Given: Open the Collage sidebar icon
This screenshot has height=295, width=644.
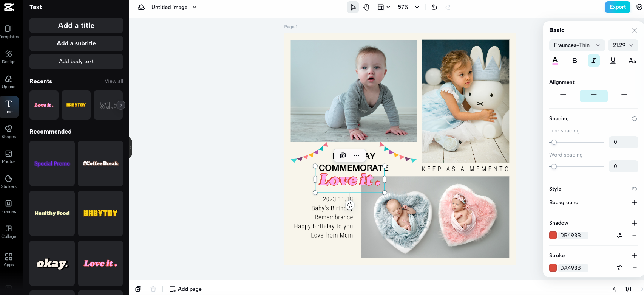Looking at the screenshot, I should coord(9,231).
